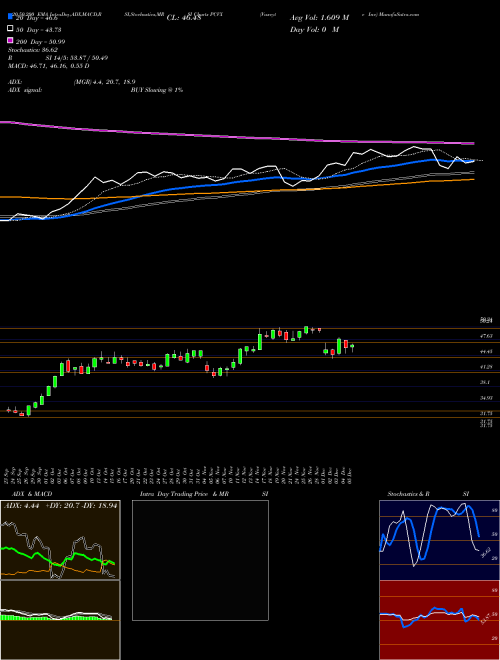Click the magenta 200 Day legend swatch
This screenshot has height=660, width=500.
click(x=10, y=40)
